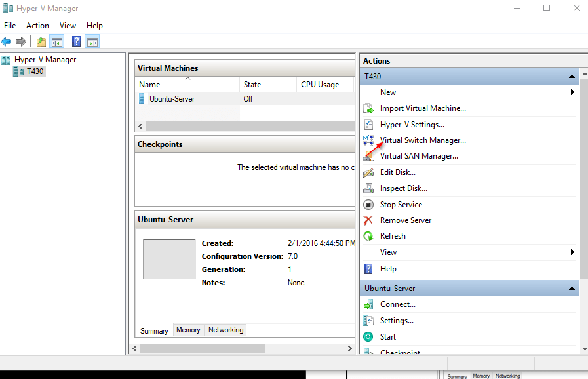Click the Forward arrow toolbar icon
Screen dimensions: 588x379
21,42
